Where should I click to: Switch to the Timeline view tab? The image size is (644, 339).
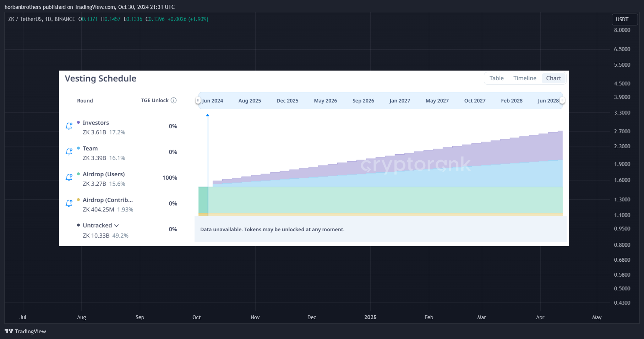(x=525, y=78)
